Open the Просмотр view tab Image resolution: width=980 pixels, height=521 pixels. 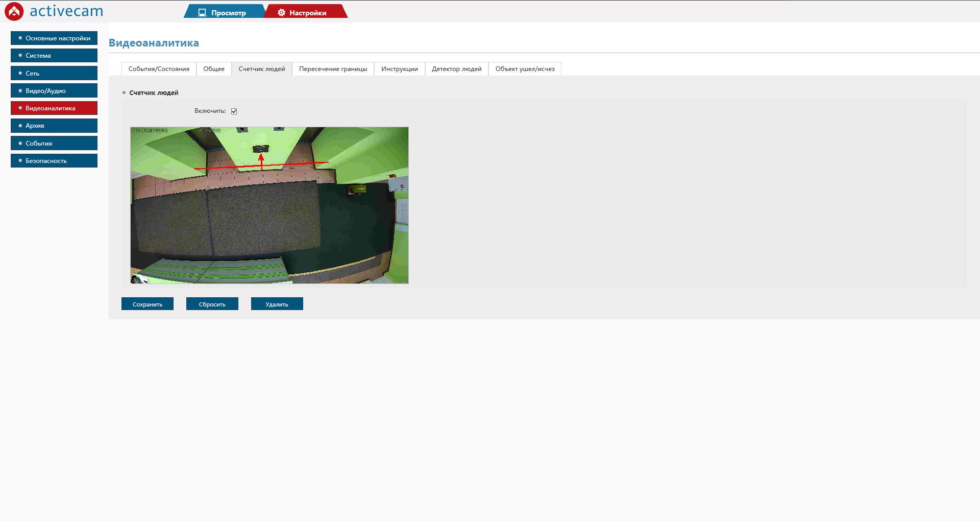coord(224,12)
